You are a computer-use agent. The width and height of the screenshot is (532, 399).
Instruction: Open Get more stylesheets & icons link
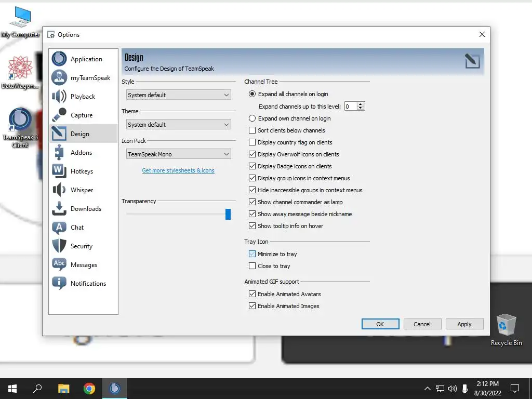click(x=178, y=170)
